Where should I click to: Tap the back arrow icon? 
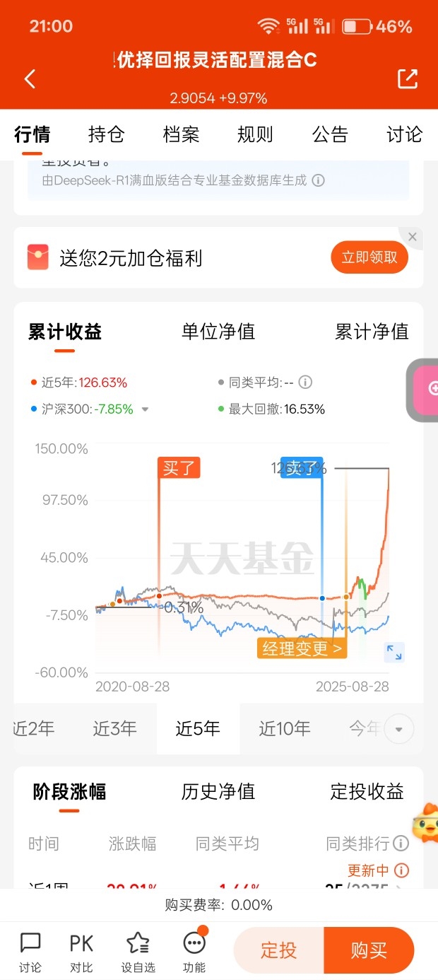[30, 78]
